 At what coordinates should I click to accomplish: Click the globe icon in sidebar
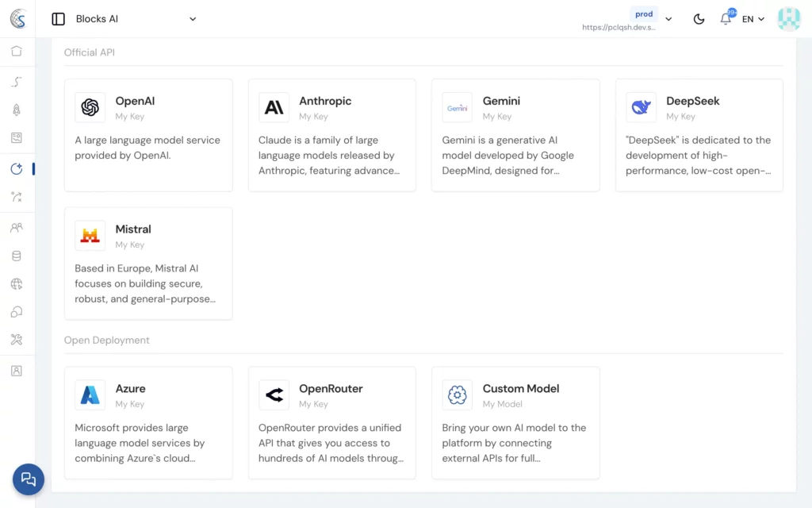tap(17, 284)
